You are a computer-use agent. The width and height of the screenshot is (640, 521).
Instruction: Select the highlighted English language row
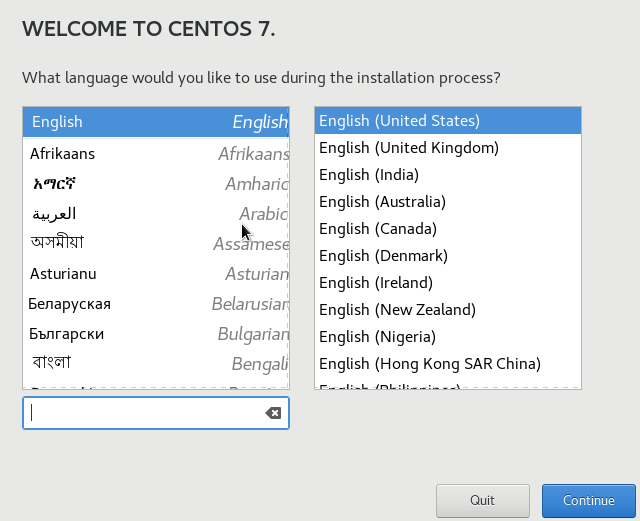[155, 122]
